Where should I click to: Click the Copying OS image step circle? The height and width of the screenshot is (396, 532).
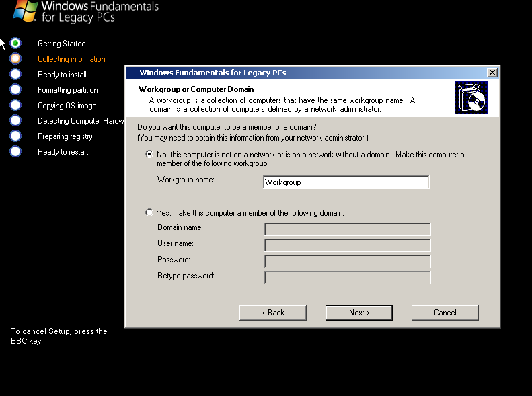(15, 105)
